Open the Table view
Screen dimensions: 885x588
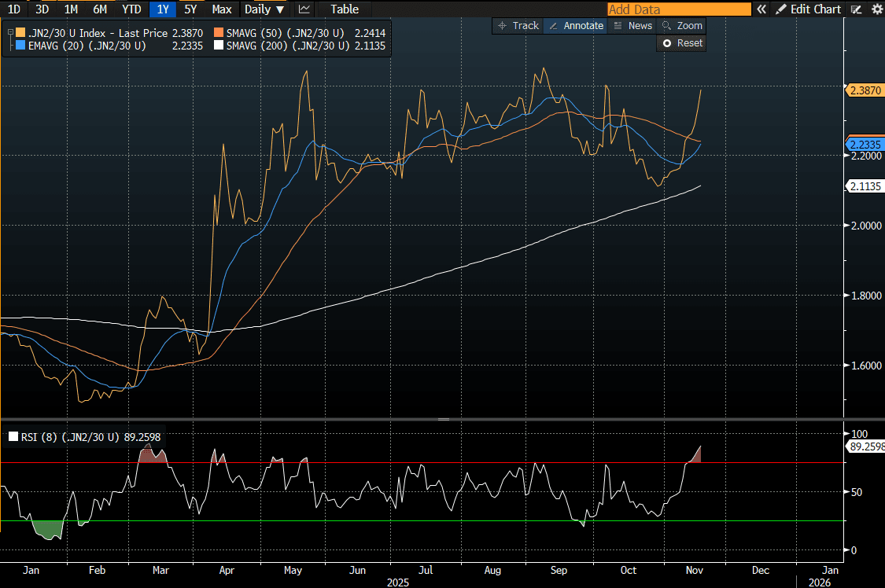click(x=345, y=9)
